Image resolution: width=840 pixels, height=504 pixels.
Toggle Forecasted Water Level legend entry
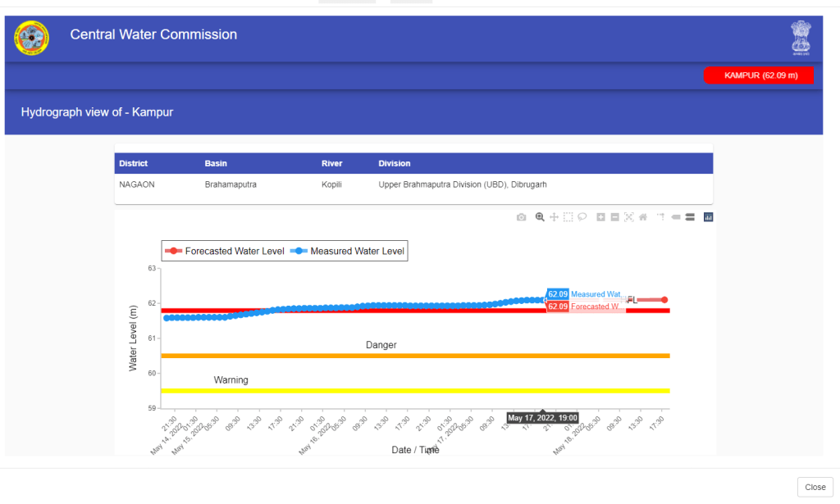[224, 252]
